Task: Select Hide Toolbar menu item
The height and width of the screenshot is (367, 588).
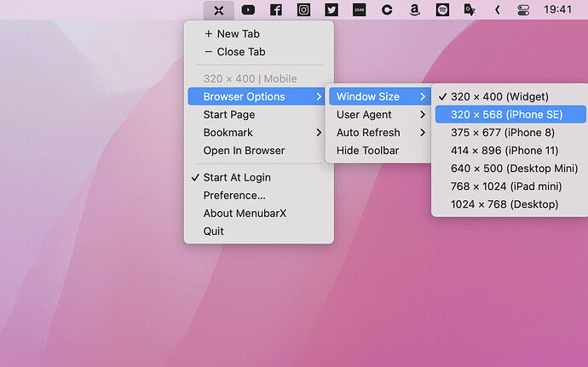Action: coord(367,151)
